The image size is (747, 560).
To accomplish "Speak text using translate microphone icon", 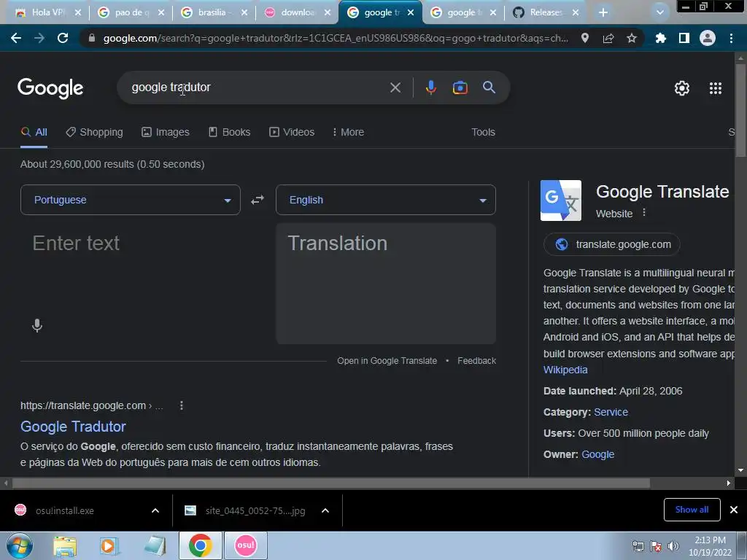I will (x=37, y=326).
